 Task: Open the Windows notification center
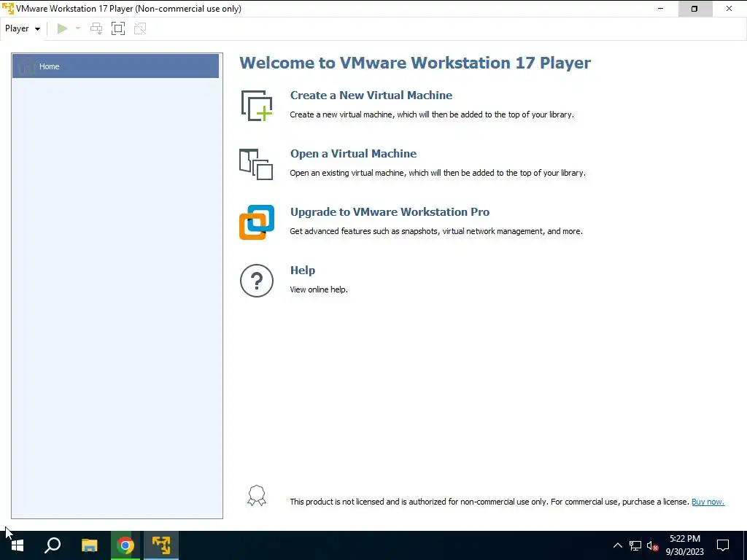click(x=723, y=545)
